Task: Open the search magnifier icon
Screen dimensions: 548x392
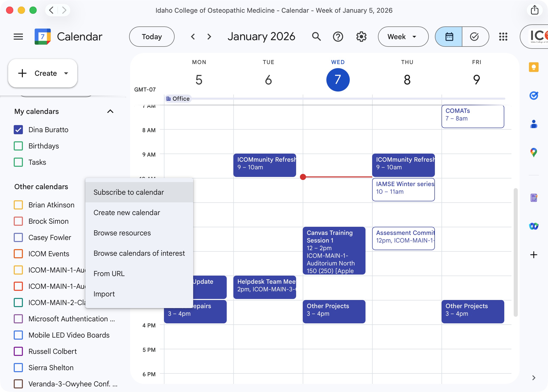Action: pyautogui.click(x=316, y=37)
